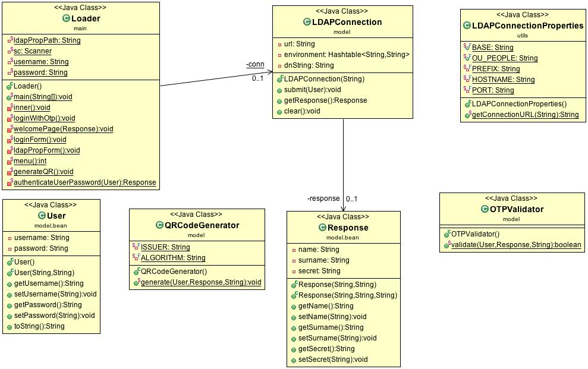The image size is (588, 369).
Task: Select the sc: Scanner field
Action: tap(33, 51)
